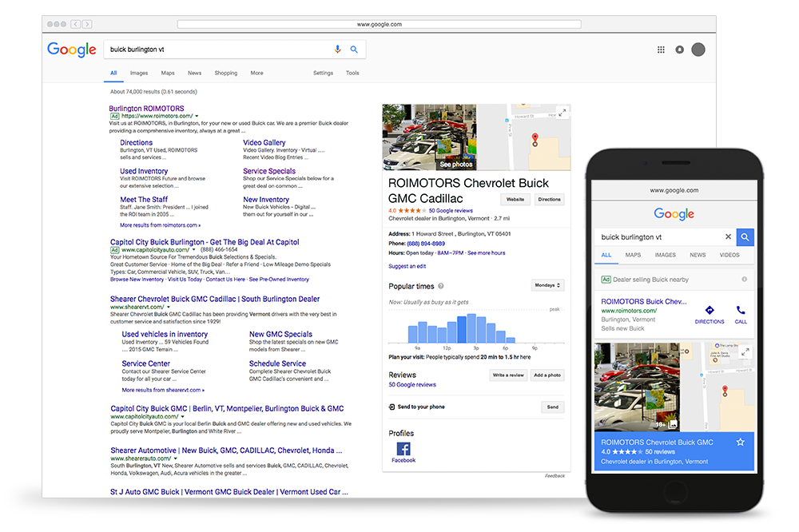
Task: Click the desktop search magnifier icon
Action: pyautogui.click(x=354, y=50)
